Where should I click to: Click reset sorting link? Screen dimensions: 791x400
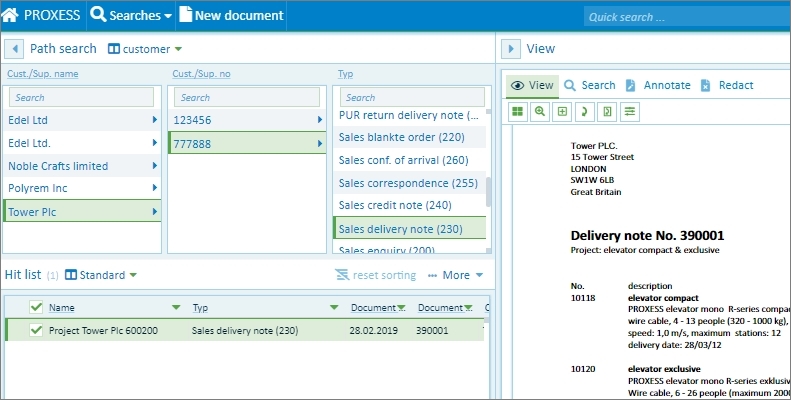pyautogui.click(x=375, y=275)
